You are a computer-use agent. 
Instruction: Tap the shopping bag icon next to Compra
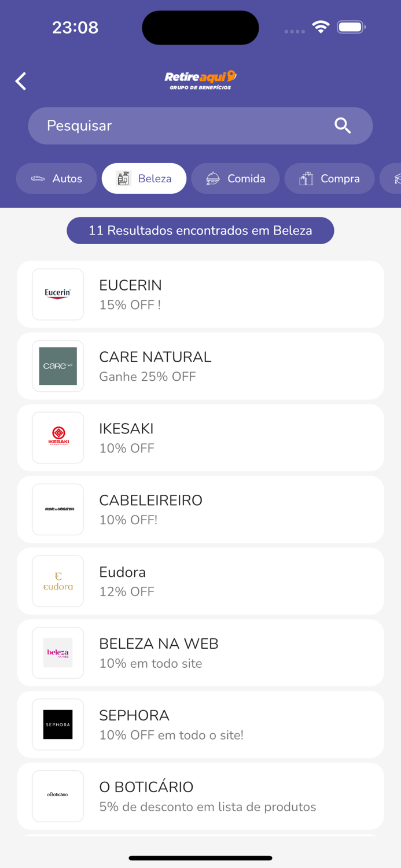pos(307,178)
